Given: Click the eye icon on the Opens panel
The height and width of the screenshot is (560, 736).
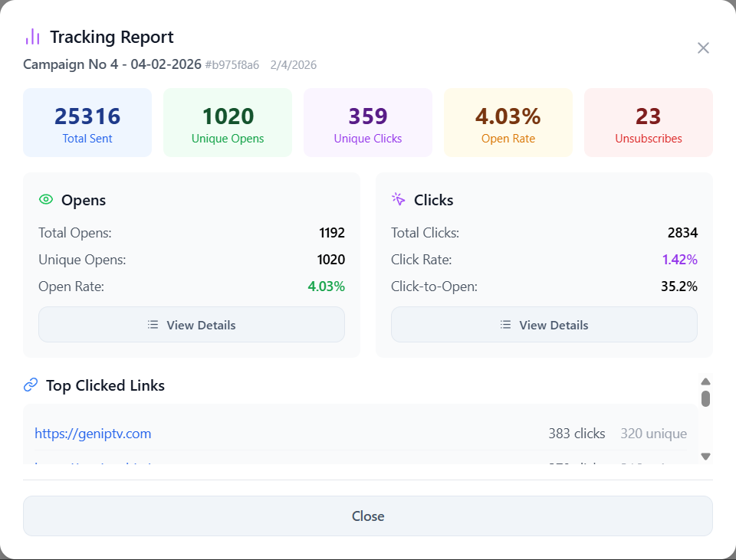Looking at the screenshot, I should point(46,199).
